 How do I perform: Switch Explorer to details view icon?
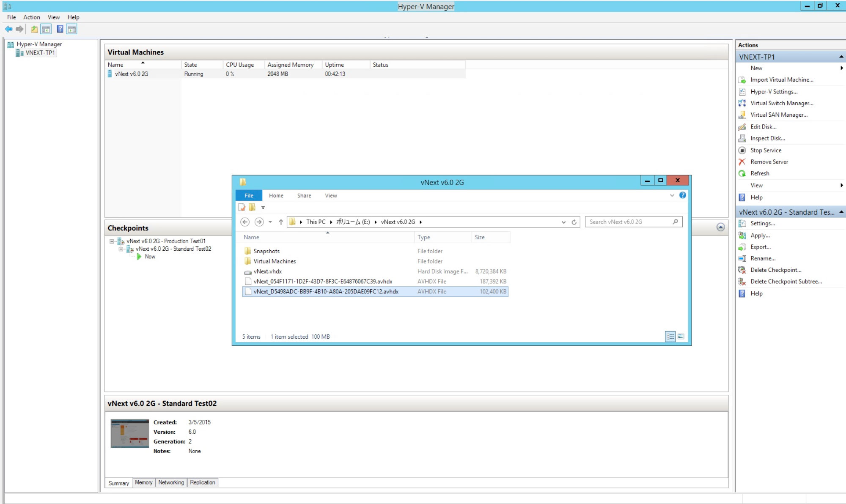(x=670, y=337)
